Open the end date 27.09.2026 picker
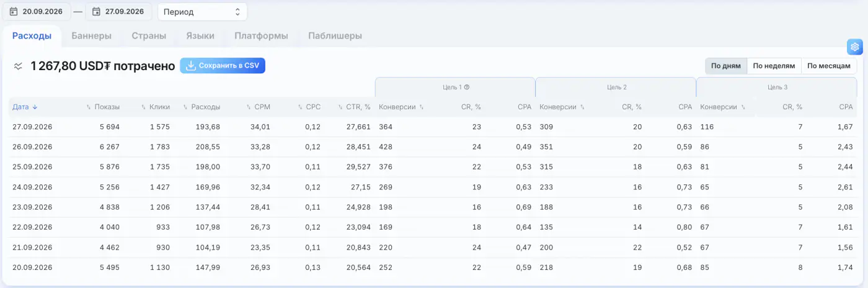868x288 pixels. [119, 12]
